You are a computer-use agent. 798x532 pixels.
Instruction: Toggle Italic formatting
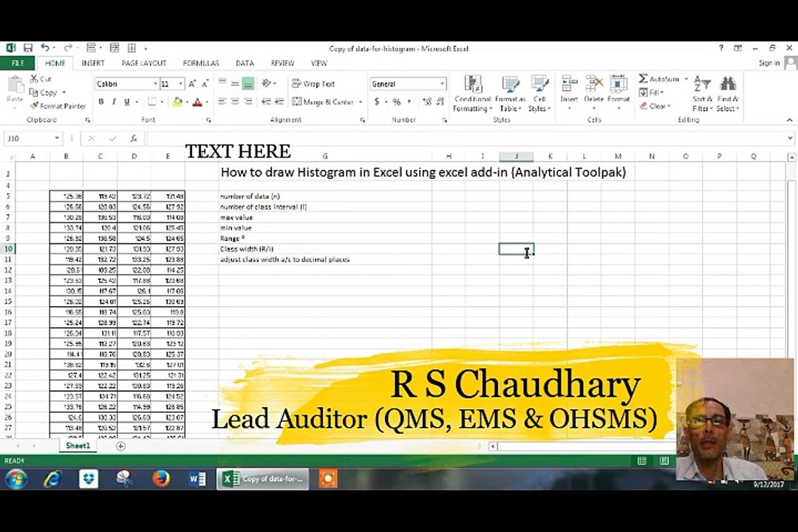tap(114, 102)
